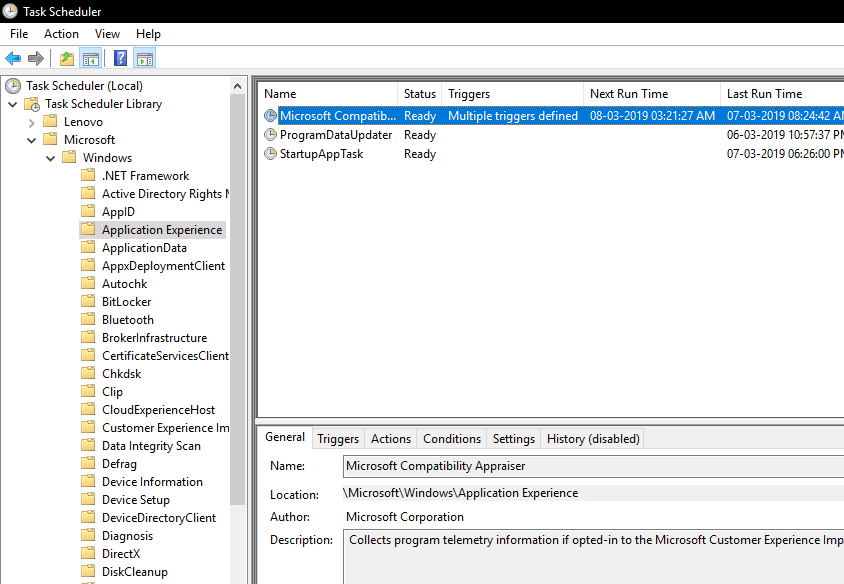Collapse the Task Scheduler Library node
Image resolution: width=844 pixels, height=584 pixels.
[x=13, y=104]
